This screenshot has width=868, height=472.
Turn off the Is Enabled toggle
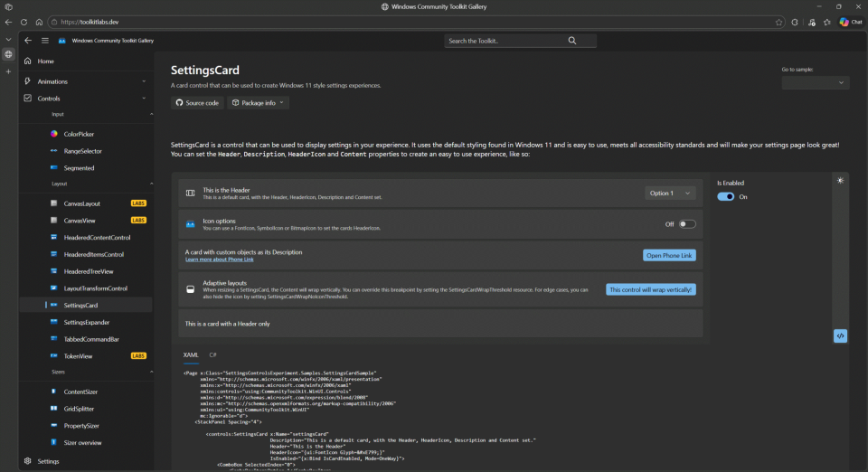pyautogui.click(x=726, y=196)
